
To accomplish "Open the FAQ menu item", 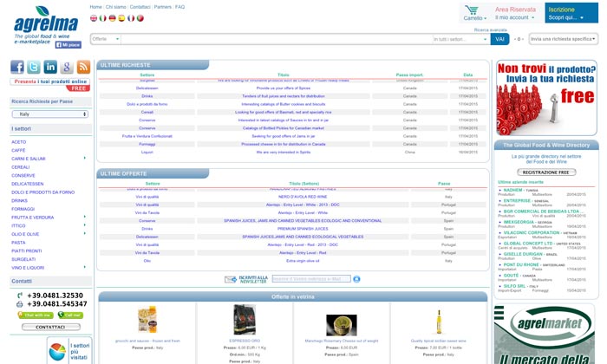I will coord(179,6).
